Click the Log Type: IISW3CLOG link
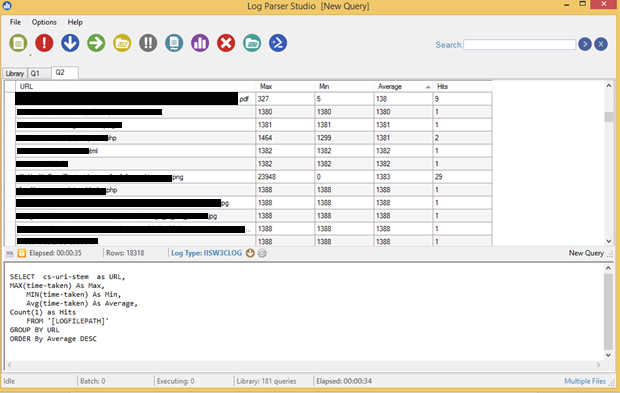This screenshot has width=620, height=393. click(x=206, y=253)
